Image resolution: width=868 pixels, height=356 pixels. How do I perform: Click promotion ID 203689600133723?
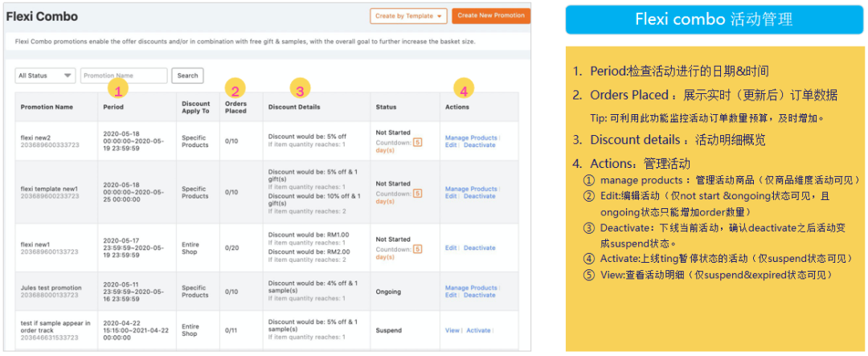(x=49, y=252)
